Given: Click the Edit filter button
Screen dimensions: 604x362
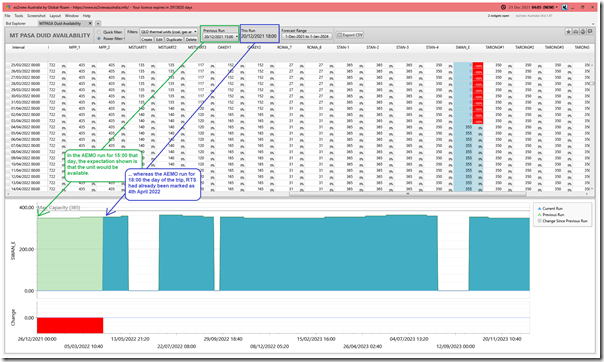Looking at the screenshot, I should tap(159, 39).
